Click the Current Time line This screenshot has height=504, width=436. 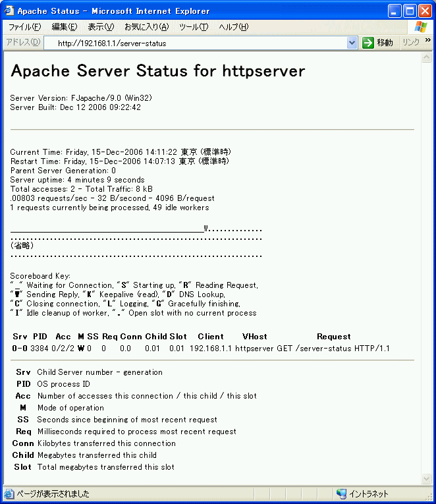pyautogui.click(x=121, y=152)
